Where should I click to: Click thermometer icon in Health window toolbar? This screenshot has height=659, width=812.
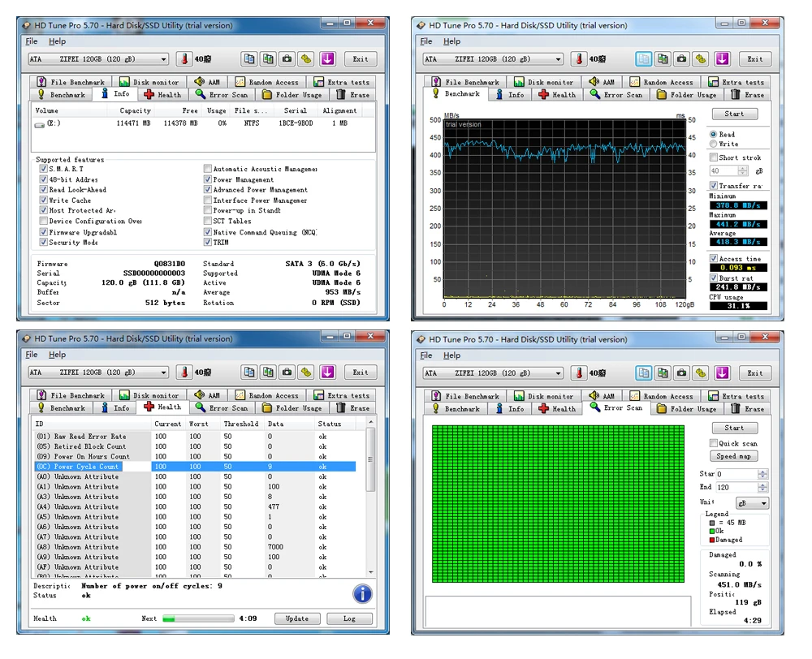(x=184, y=373)
